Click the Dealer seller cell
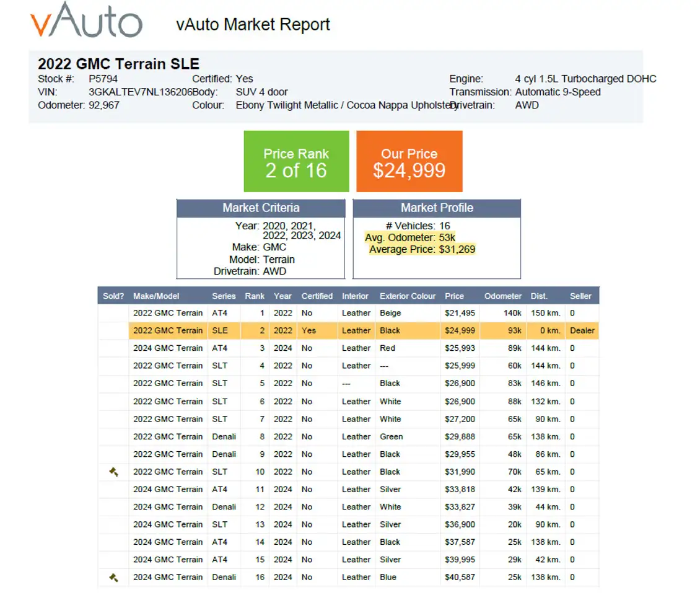Image resolution: width=700 pixels, height=595 pixels. pyautogui.click(x=582, y=331)
